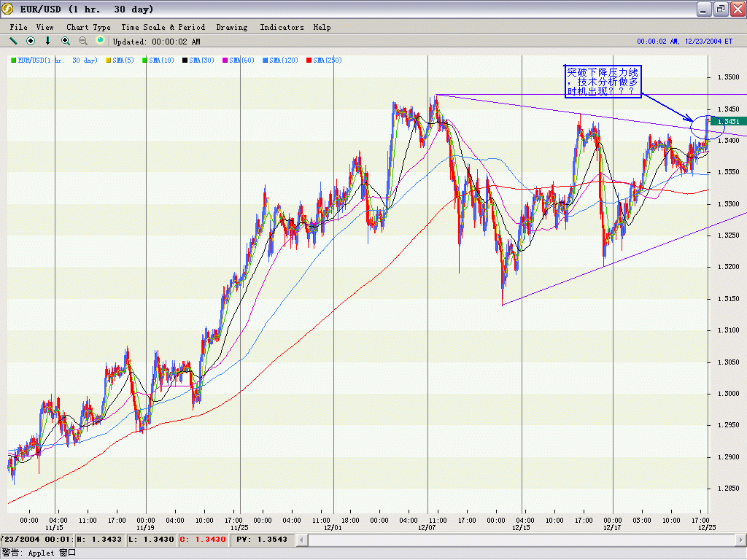747x560 pixels.
Task: Click the green status orb icon
Action: 100,40
